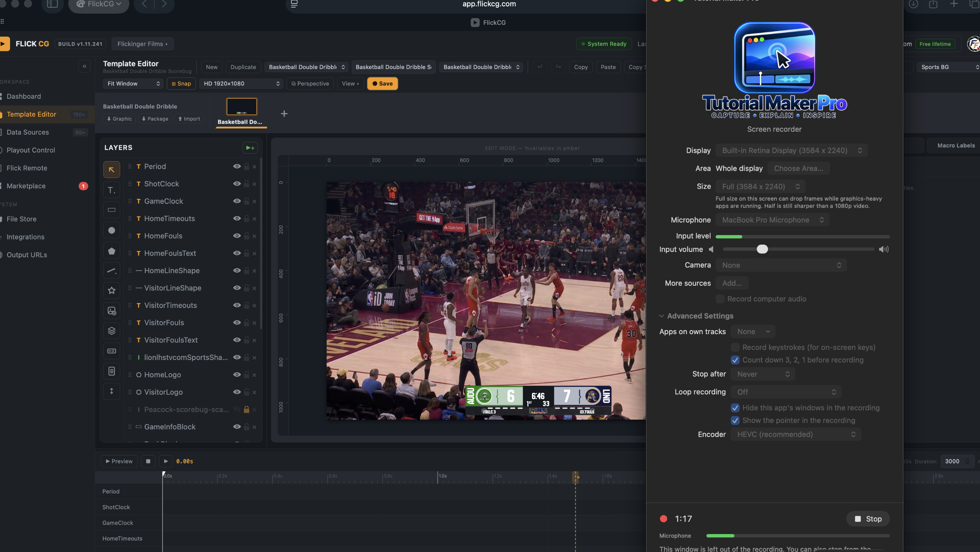Click the add animation layer icon in Layers
Screen dimensions: 980x552
click(x=250, y=148)
